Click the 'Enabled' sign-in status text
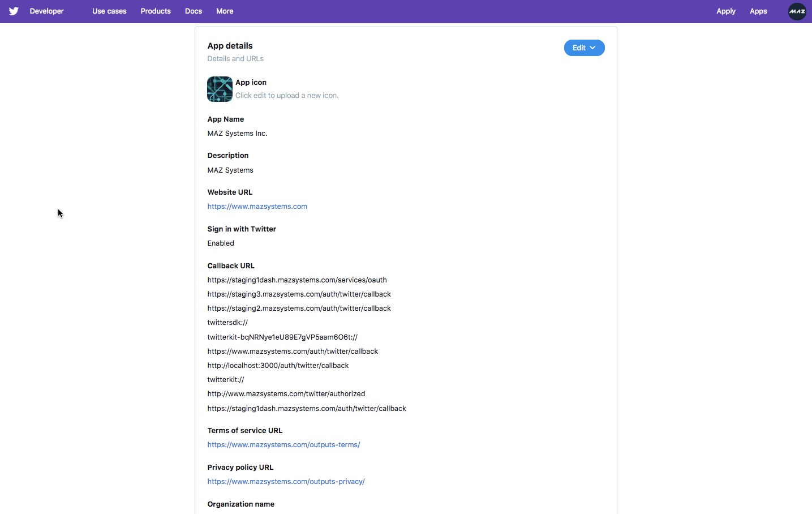This screenshot has width=812, height=514. pyautogui.click(x=221, y=243)
